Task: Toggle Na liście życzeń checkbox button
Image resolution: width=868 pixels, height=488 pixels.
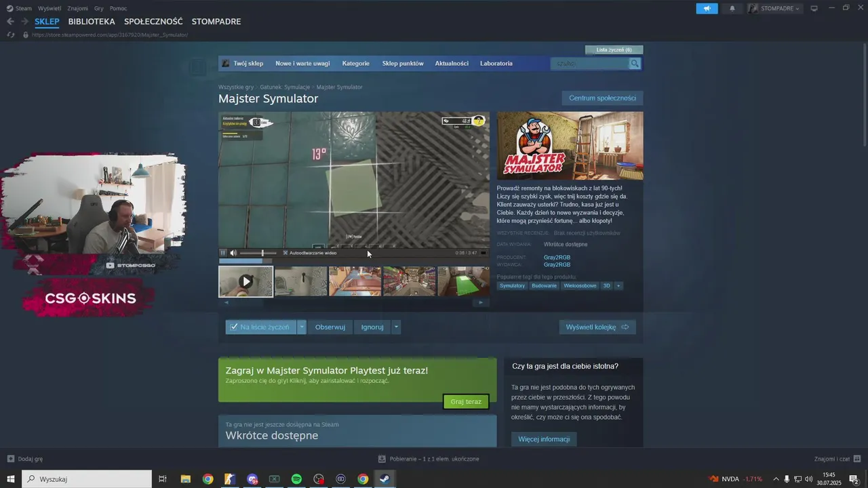Action: [x=261, y=327]
